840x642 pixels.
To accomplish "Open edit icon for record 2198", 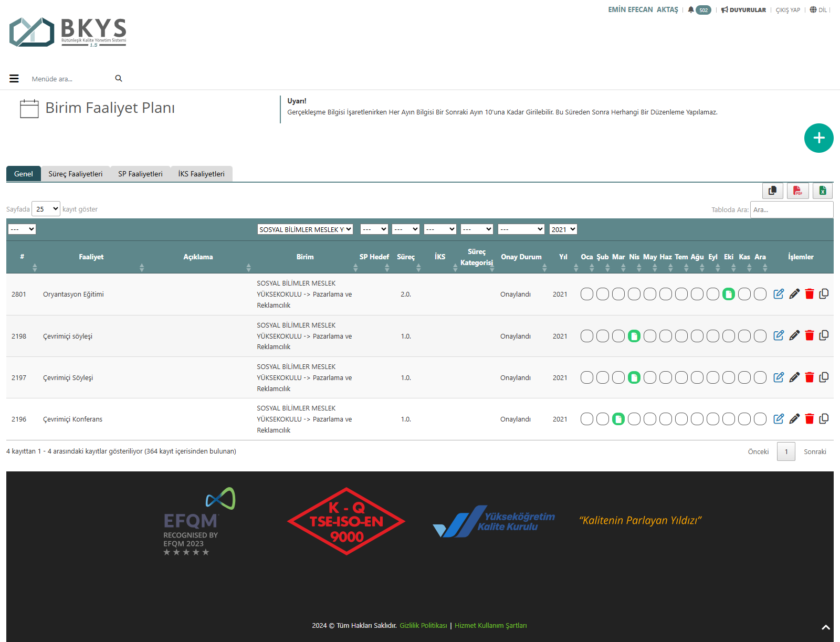I will coord(779,335).
